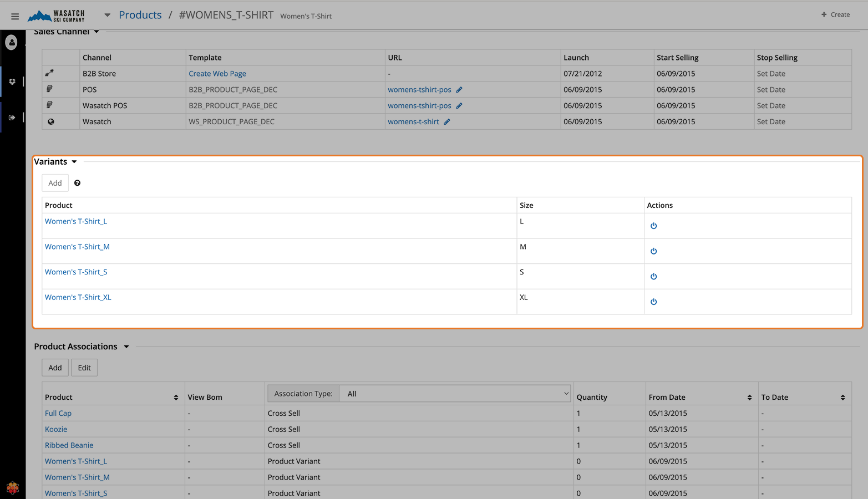Screen dimensions: 868x499
Task: Collapse the Product Associations section
Action: (x=126, y=347)
